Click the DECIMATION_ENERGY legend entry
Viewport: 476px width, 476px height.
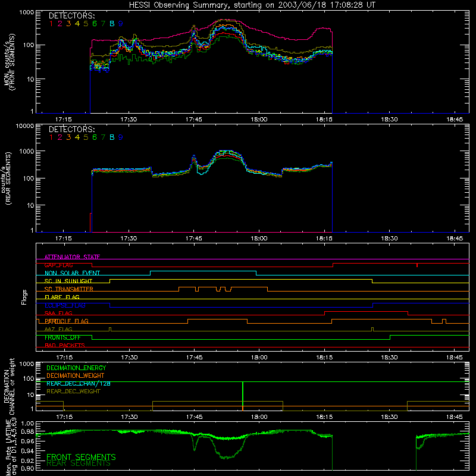click(x=76, y=368)
